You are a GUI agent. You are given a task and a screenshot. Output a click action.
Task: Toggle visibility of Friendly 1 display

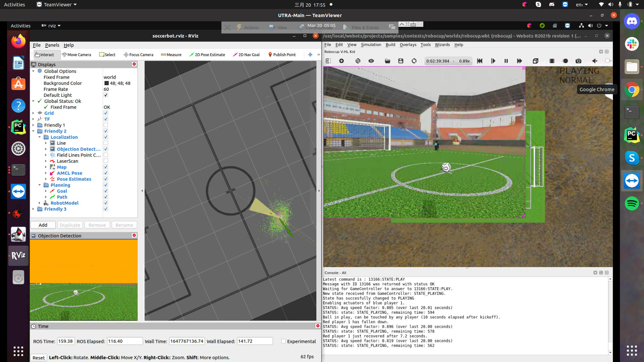click(106, 125)
